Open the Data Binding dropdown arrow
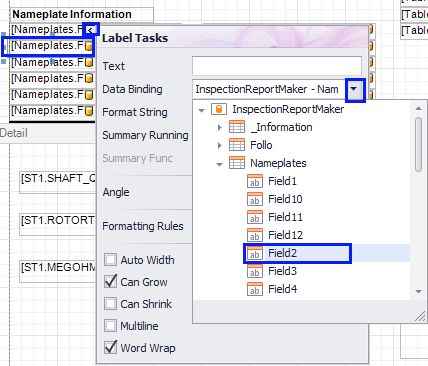428x366 pixels. coord(354,89)
